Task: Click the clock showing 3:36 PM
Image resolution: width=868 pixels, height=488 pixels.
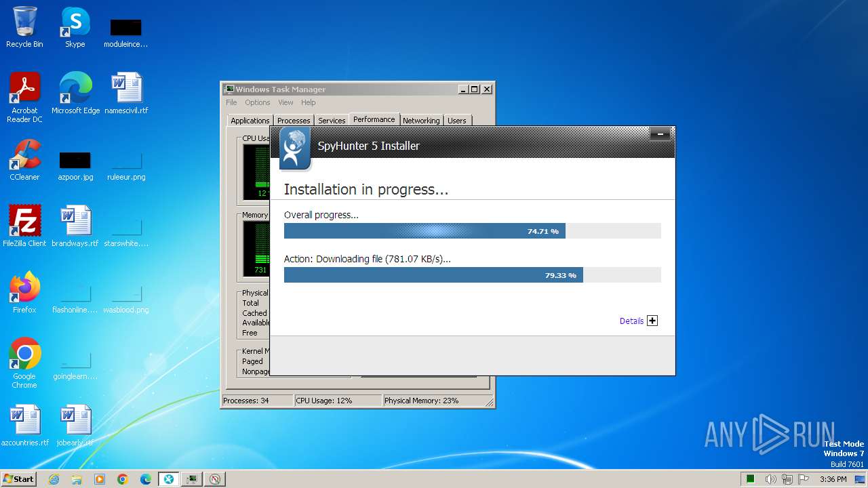Action: [x=833, y=479]
